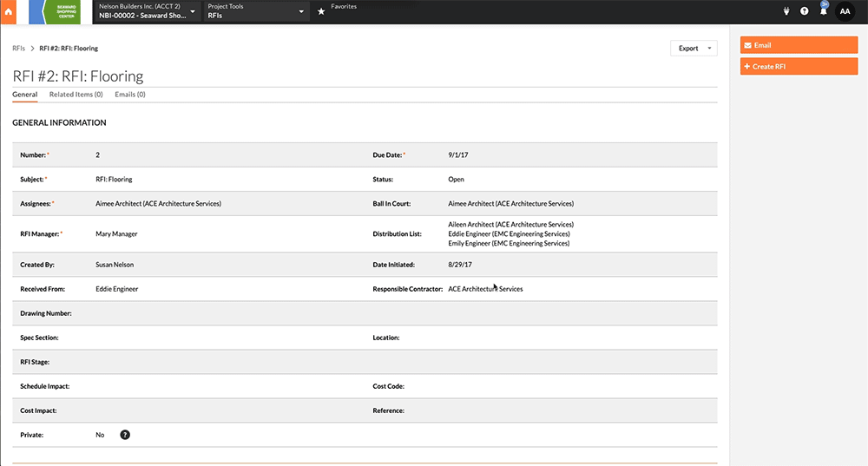Open the AA user avatar menu
868x466 pixels.
pyautogui.click(x=845, y=11)
